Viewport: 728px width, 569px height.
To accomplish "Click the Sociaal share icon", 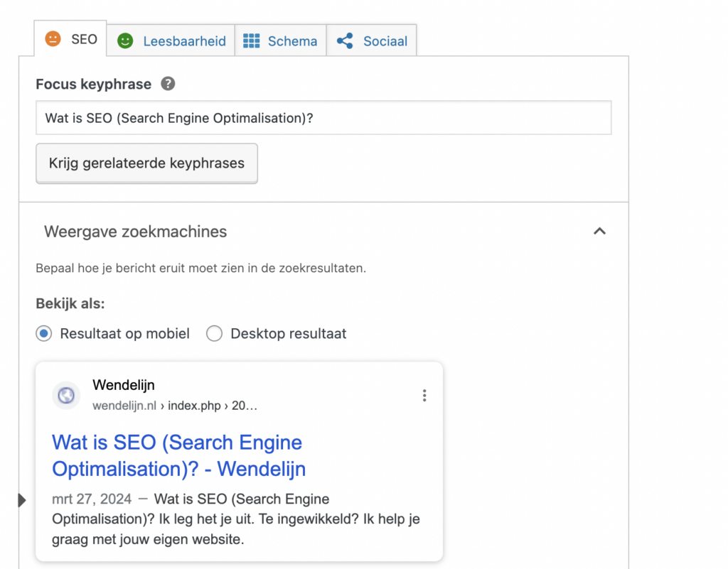I will (345, 40).
